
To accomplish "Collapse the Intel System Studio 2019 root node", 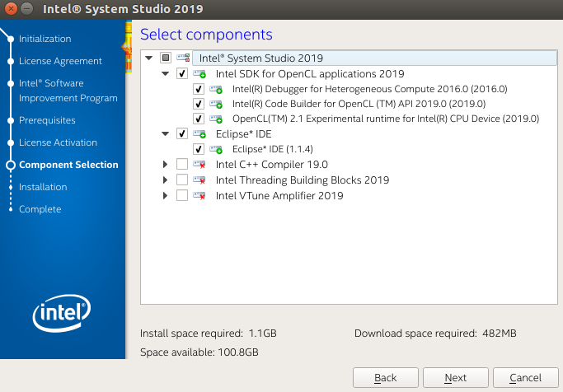I will click(x=148, y=58).
